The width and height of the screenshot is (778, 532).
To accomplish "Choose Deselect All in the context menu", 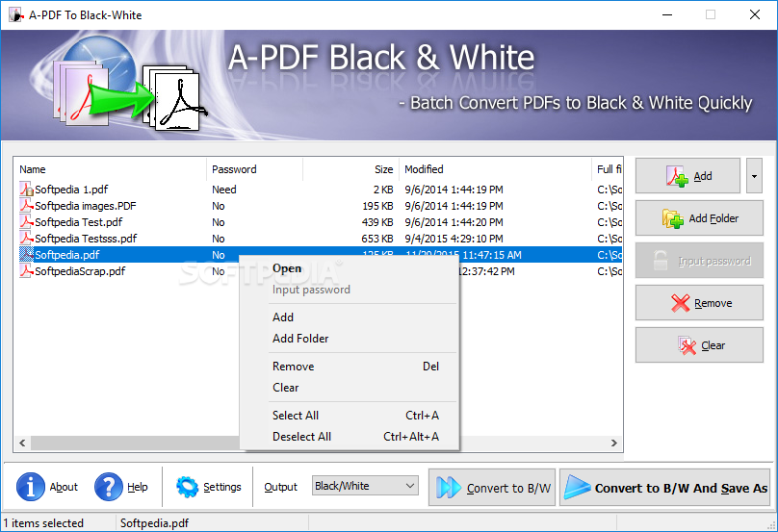I will (349, 437).
